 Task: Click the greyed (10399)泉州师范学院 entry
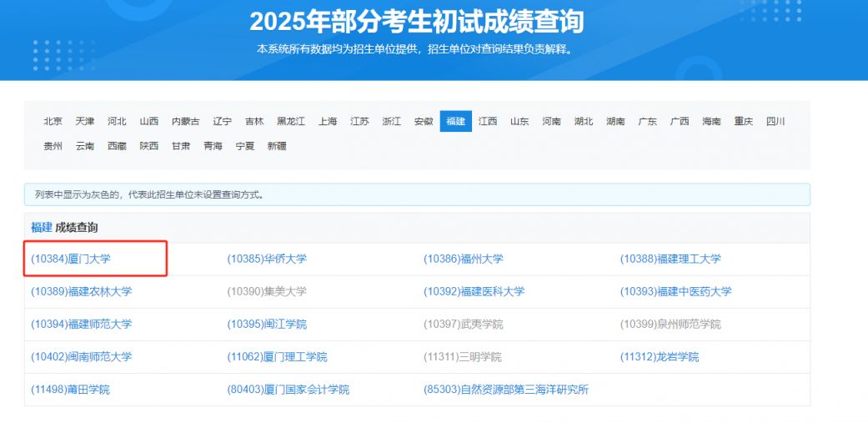[670, 324]
